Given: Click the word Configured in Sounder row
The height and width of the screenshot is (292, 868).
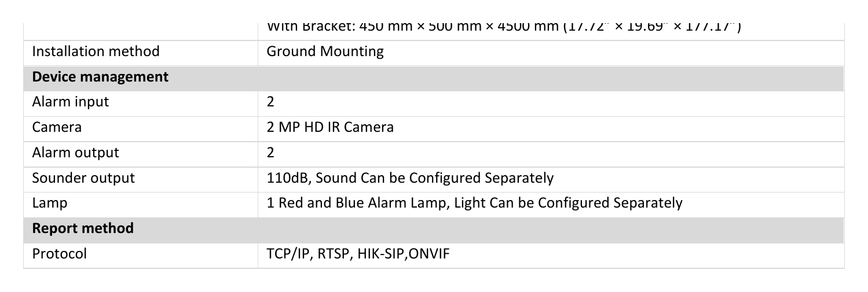Looking at the screenshot, I should tap(445, 178).
